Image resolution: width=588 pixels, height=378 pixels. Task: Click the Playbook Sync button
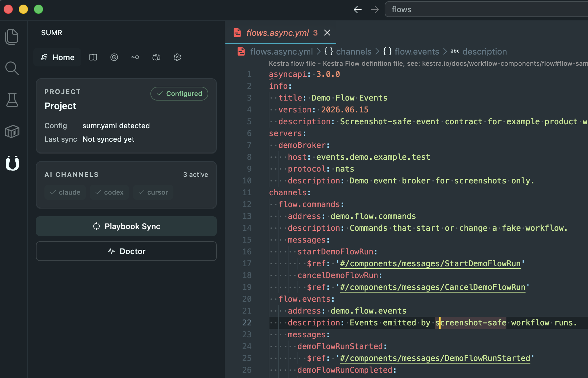pyautogui.click(x=126, y=226)
